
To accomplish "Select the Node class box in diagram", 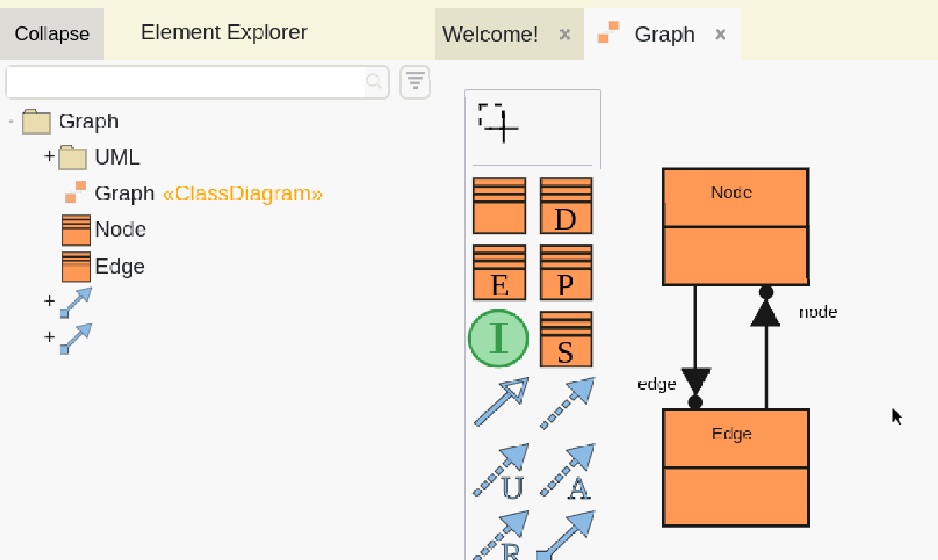I will click(x=736, y=227).
